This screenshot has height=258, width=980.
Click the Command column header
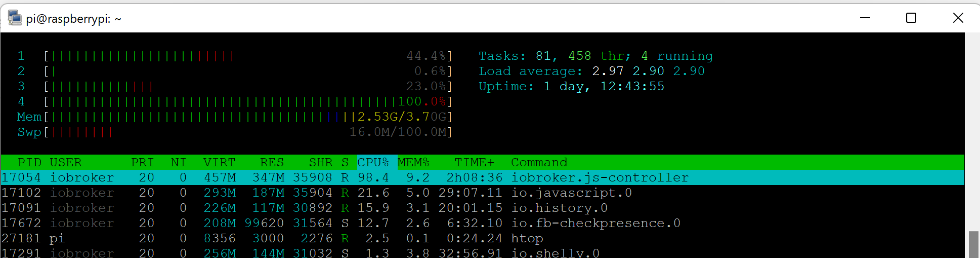(539, 162)
